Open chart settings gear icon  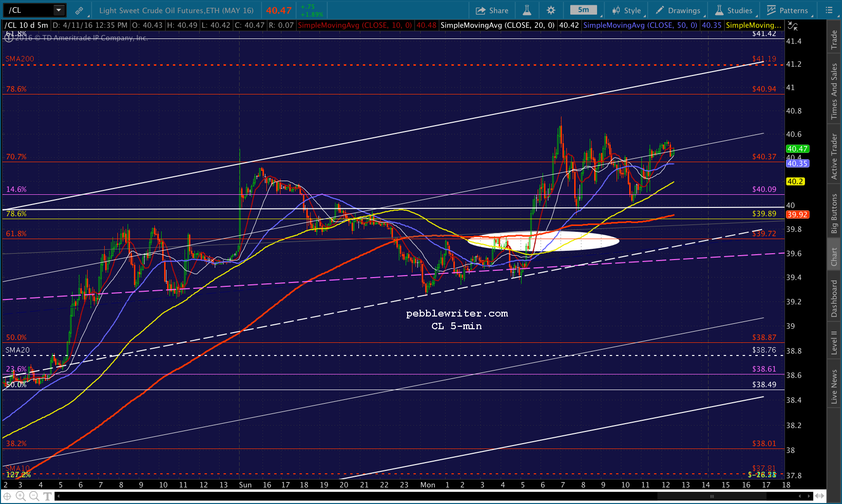[551, 10]
